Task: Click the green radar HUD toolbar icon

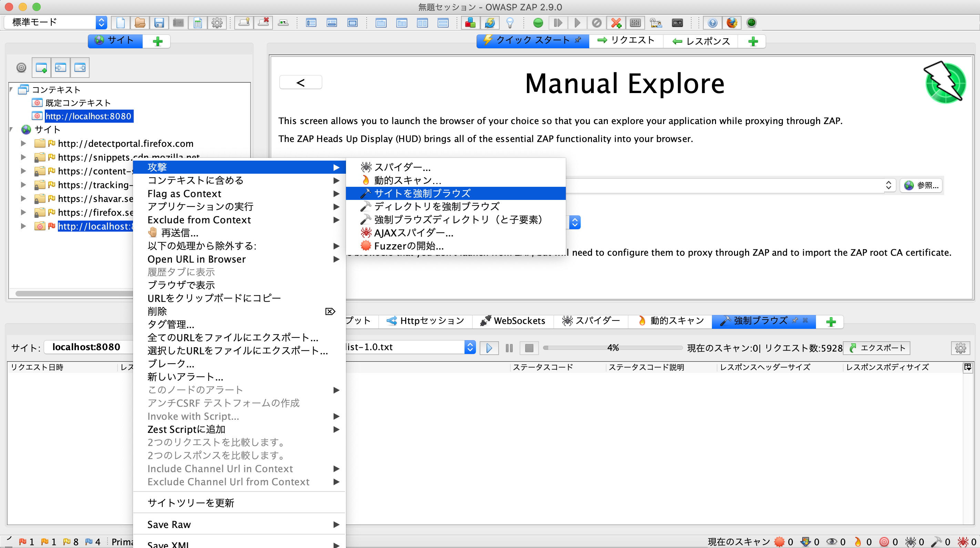Action: [x=751, y=23]
